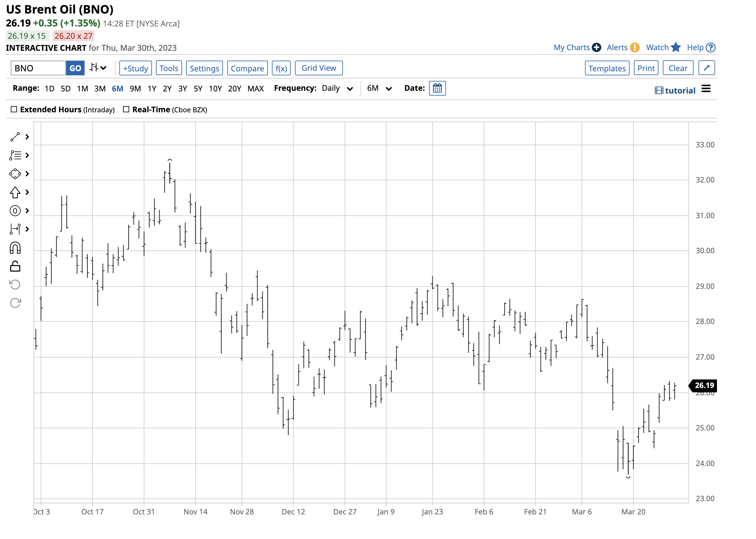Image resolution: width=756 pixels, height=539 pixels.
Task: Select the trend line drawing tool
Action: [x=15, y=137]
